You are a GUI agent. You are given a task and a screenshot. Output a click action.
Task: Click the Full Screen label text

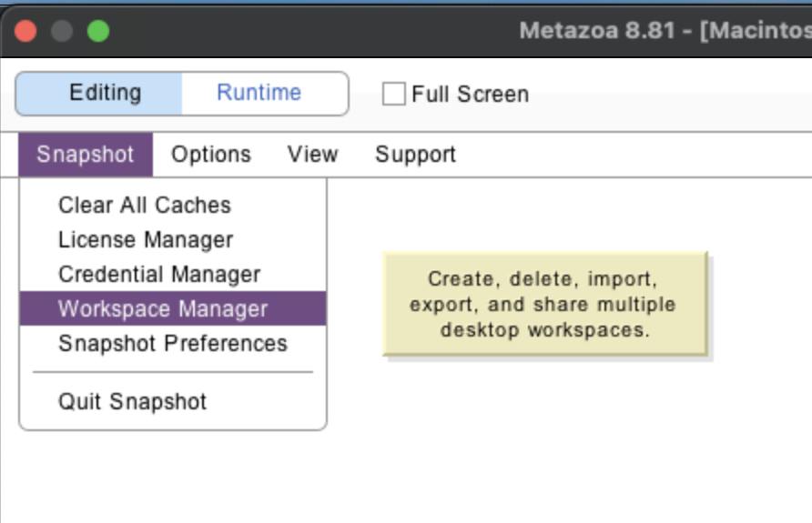pyautogui.click(x=469, y=95)
